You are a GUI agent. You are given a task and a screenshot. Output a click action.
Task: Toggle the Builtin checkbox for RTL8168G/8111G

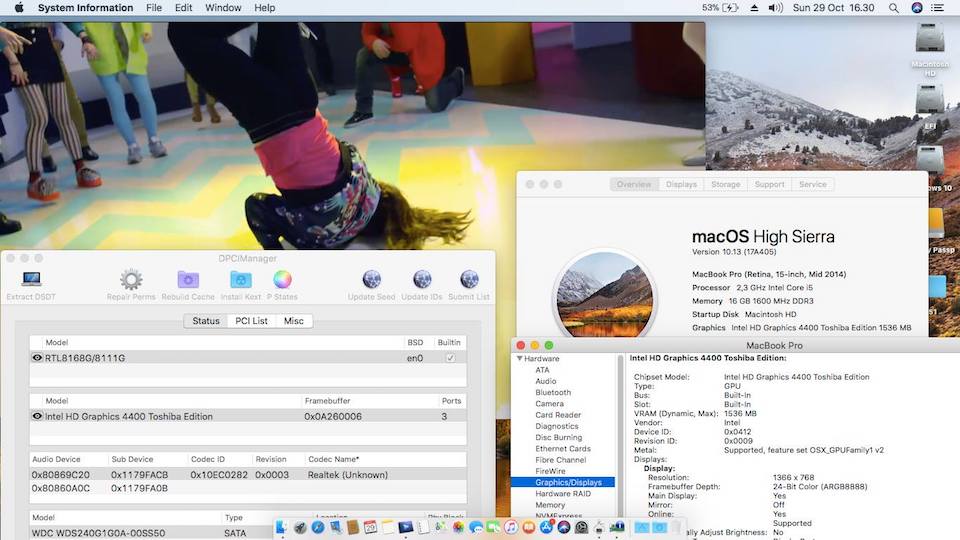[x=450, y=358]
